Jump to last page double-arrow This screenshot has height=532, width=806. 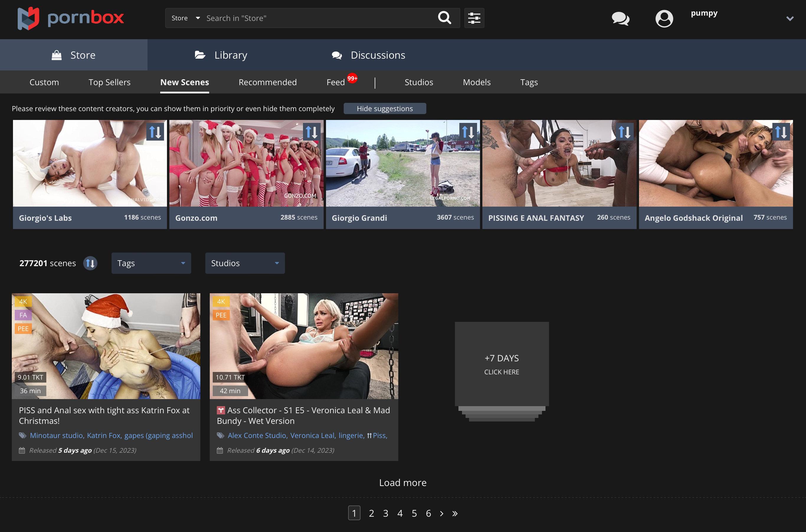(455, 513)
